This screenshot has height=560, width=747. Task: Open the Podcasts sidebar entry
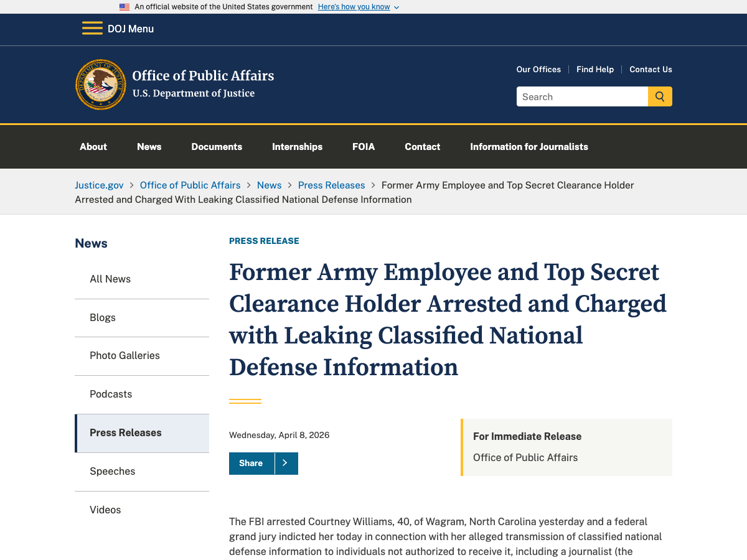111,394
